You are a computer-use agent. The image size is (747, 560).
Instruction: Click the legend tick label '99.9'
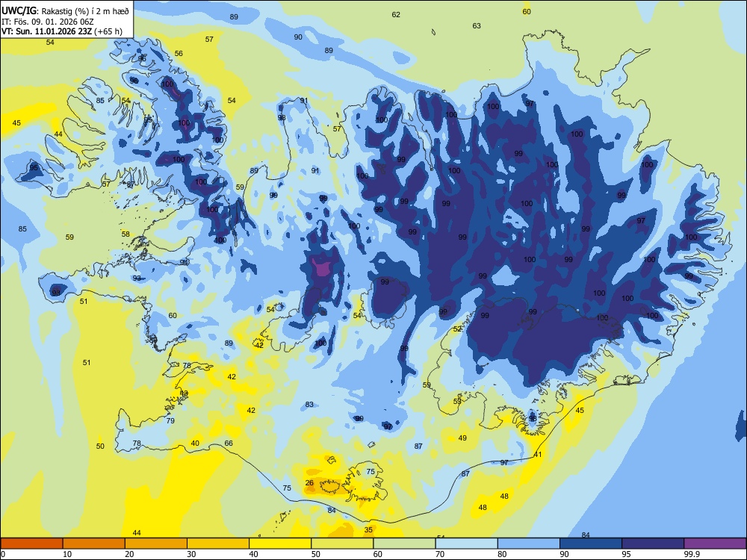point(691,554)
